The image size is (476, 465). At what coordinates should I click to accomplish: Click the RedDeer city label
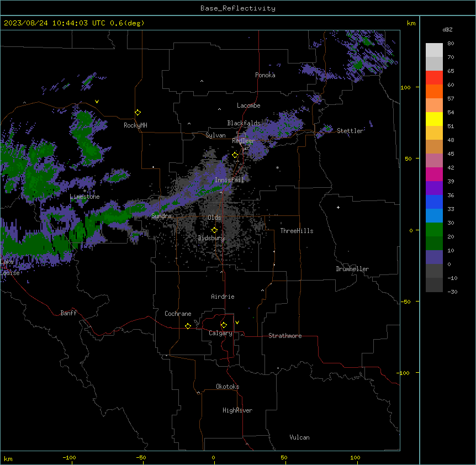pos(244,141)
